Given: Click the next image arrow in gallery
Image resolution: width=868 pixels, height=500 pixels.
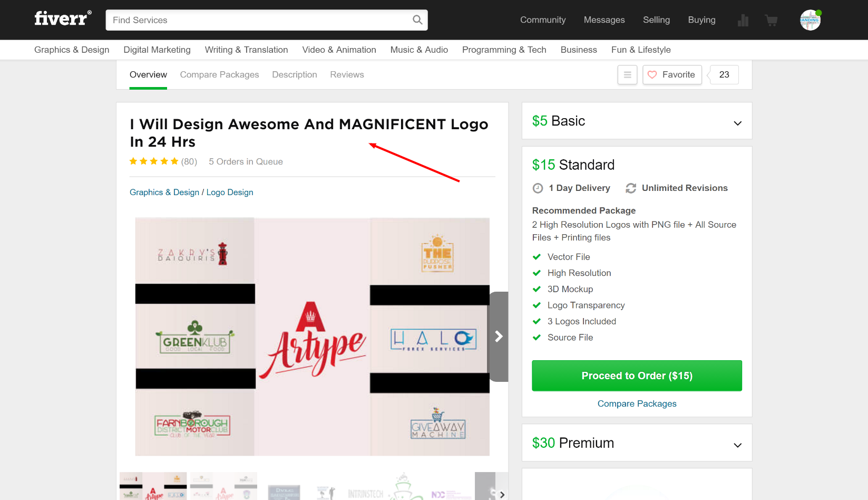Looking at the screenshot, I should [499, 336].
